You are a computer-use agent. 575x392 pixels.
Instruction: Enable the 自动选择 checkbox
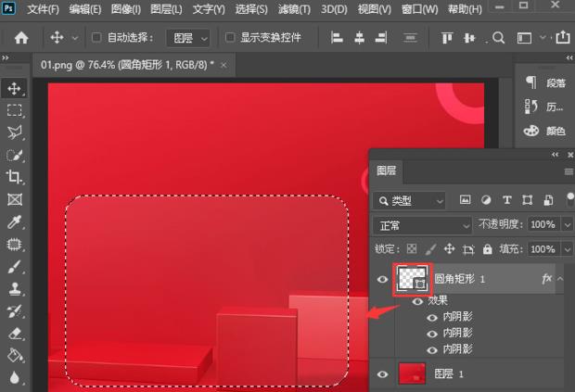click(98, 38)
